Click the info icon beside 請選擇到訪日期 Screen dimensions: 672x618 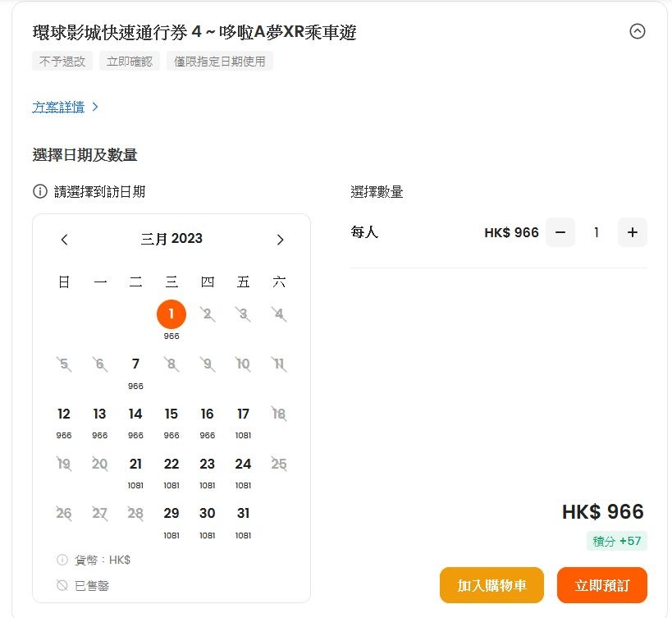(x=40, y=191)
